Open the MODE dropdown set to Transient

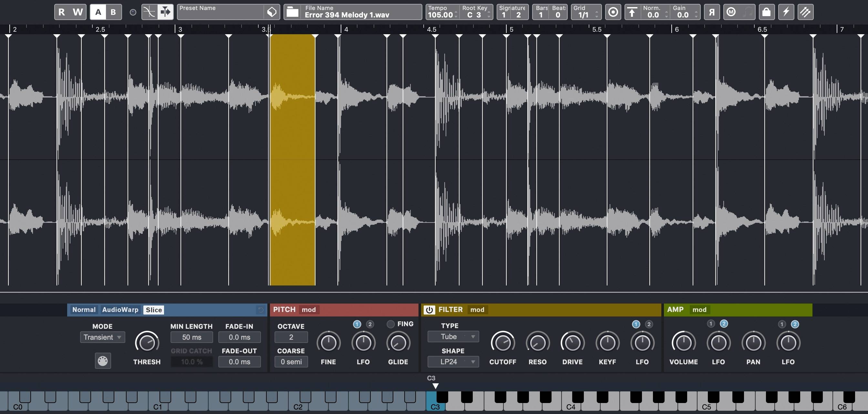click(102, 337)
